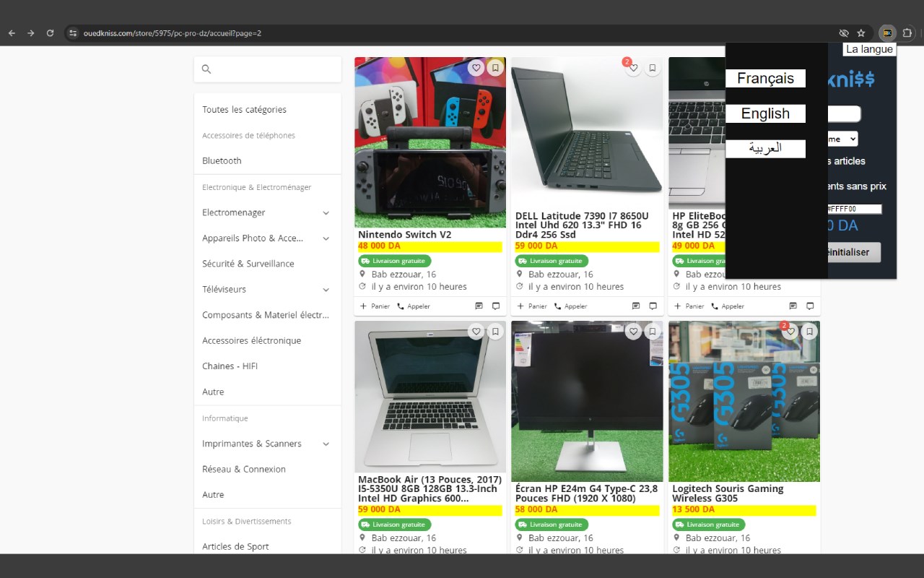Like the DELL Latitude 7390 listing
The height and width of the screenshot is (578, 924).
click(x=633, y=68)
